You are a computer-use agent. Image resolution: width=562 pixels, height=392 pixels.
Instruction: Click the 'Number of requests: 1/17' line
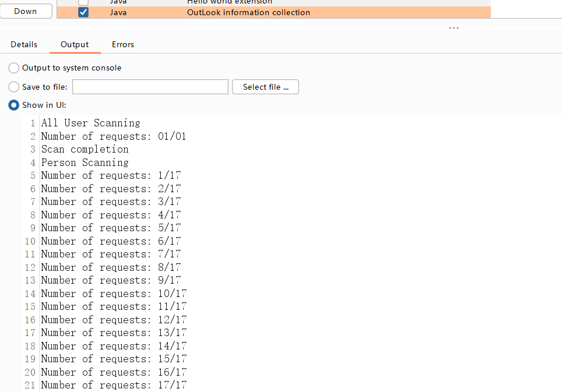pyautogui.click(x=111, y=175)
